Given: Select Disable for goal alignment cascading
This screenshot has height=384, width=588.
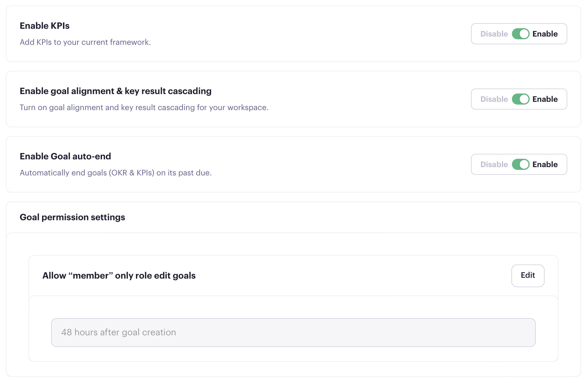Looking at the screenshot, I should coord(494,99).
